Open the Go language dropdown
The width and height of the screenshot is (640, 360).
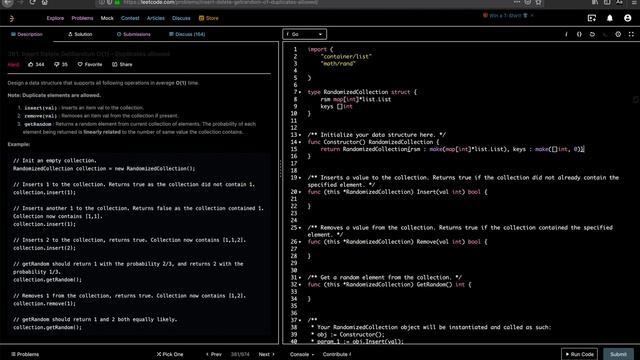click(x=304, y=34)
